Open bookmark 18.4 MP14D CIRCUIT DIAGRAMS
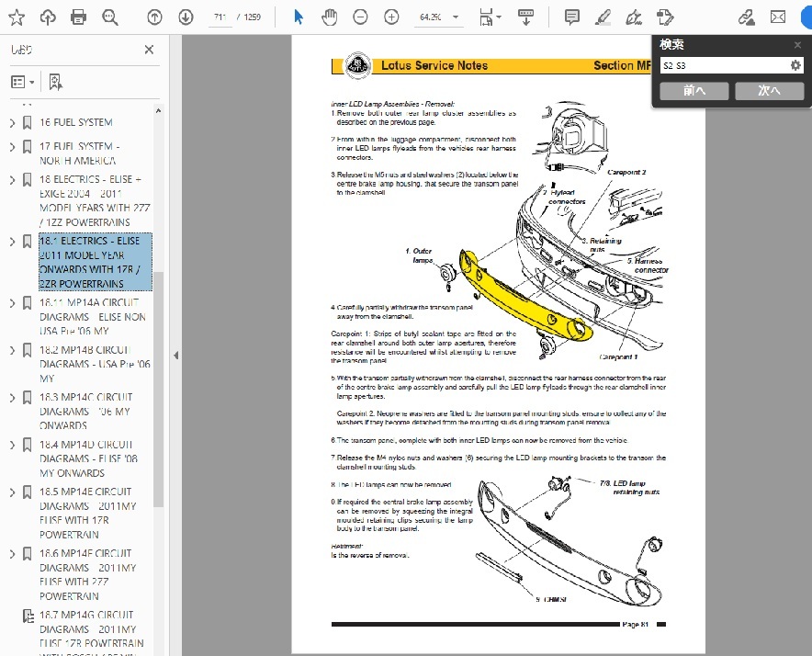Viewport: 812px width, 656px height. pos(88,458)
